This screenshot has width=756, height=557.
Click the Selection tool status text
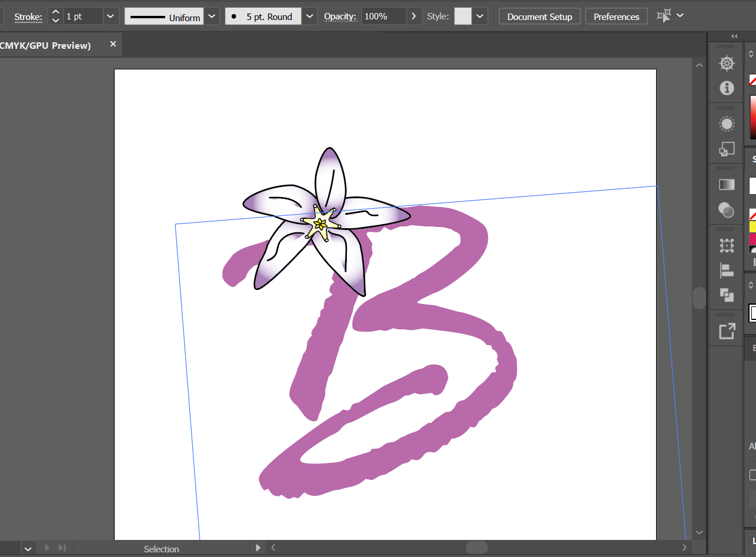pyautogui.click(x=161, y=549)
